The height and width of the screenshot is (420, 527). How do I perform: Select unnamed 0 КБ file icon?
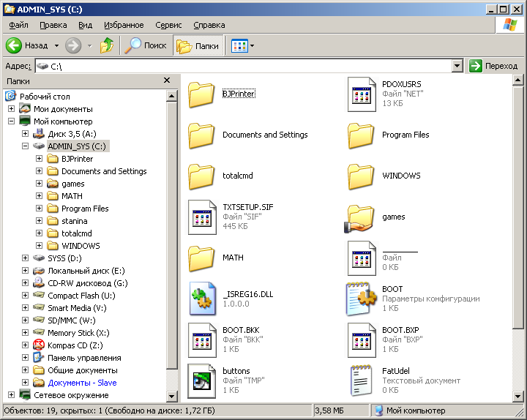362,258
